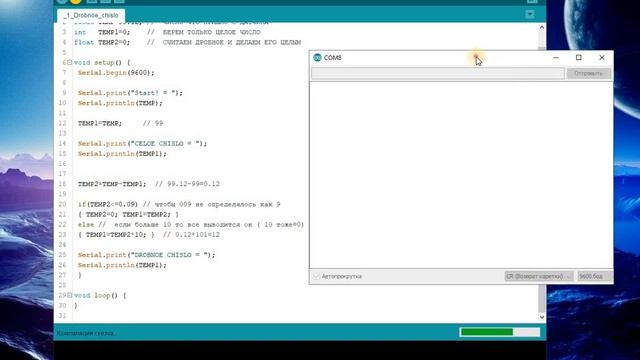Click the if(TEMP2<=0.09) code line

[x=179, y=204]
